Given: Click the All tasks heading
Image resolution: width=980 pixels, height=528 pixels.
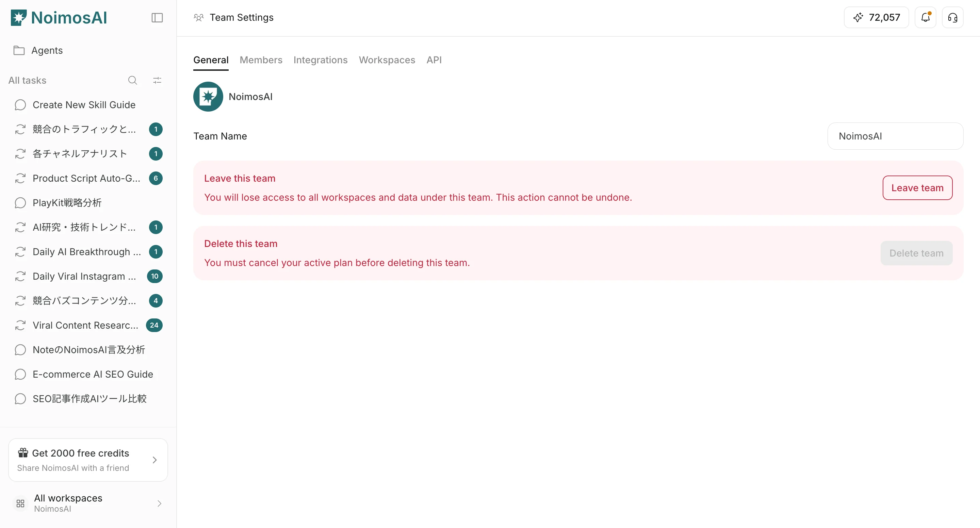Looking at the screenshot, I should pyautogui.click(x=27, y=80).
